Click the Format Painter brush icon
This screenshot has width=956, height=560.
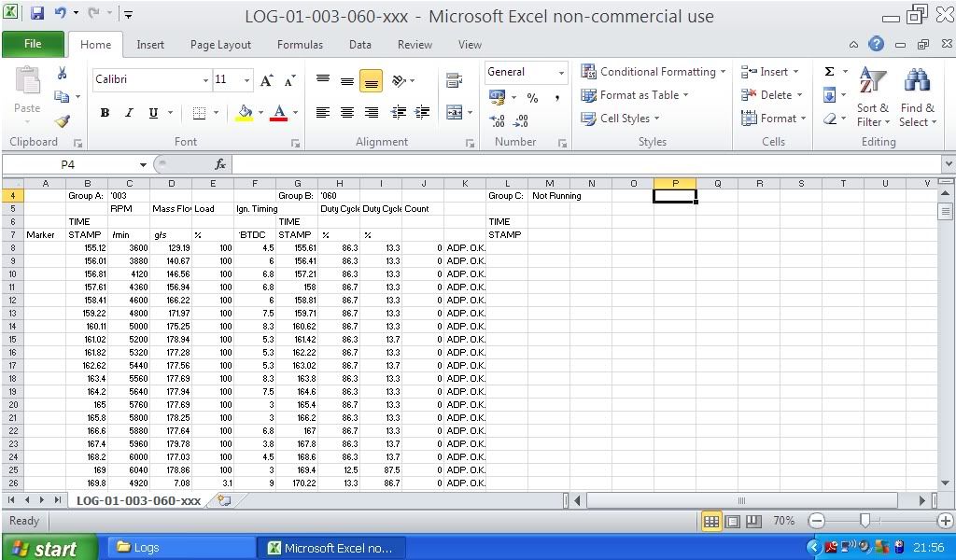63,120
